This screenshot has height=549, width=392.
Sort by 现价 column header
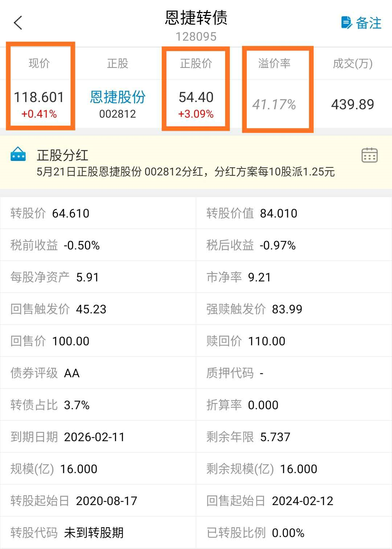click(39, 64)
